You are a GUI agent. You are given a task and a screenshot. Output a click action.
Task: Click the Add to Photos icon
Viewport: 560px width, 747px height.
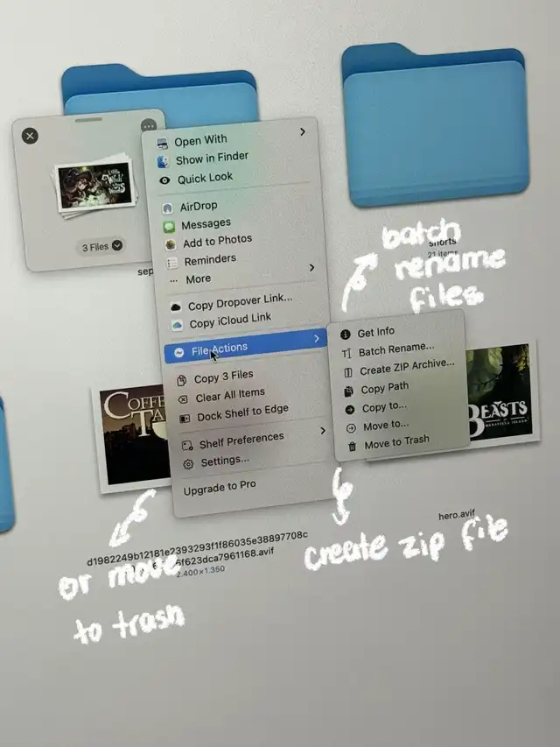click(170, 243)
